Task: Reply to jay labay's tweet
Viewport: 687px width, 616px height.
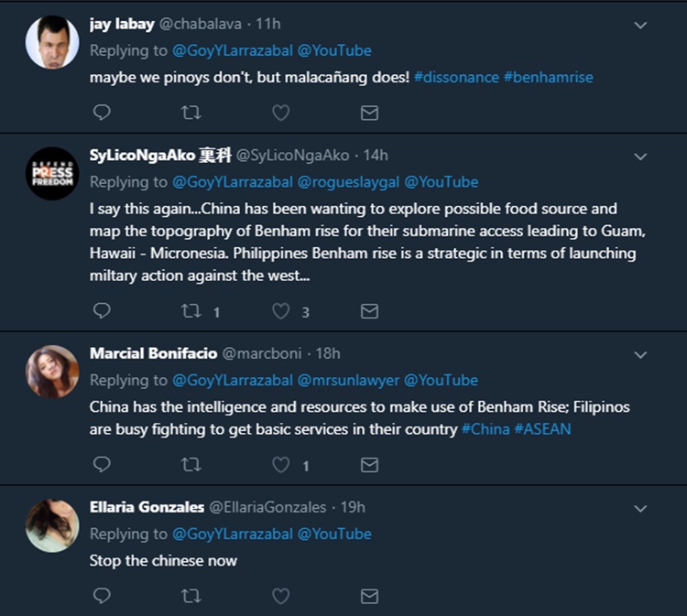Action: tap(103, 113)
